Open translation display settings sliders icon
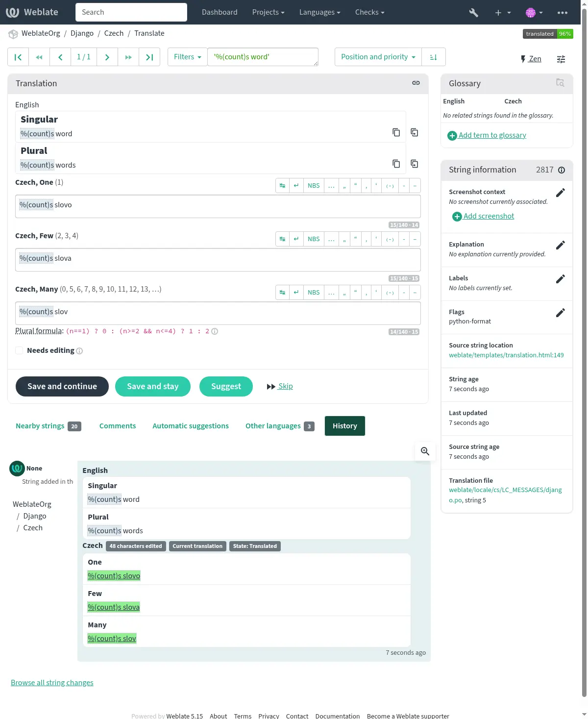 click(561, 59)
